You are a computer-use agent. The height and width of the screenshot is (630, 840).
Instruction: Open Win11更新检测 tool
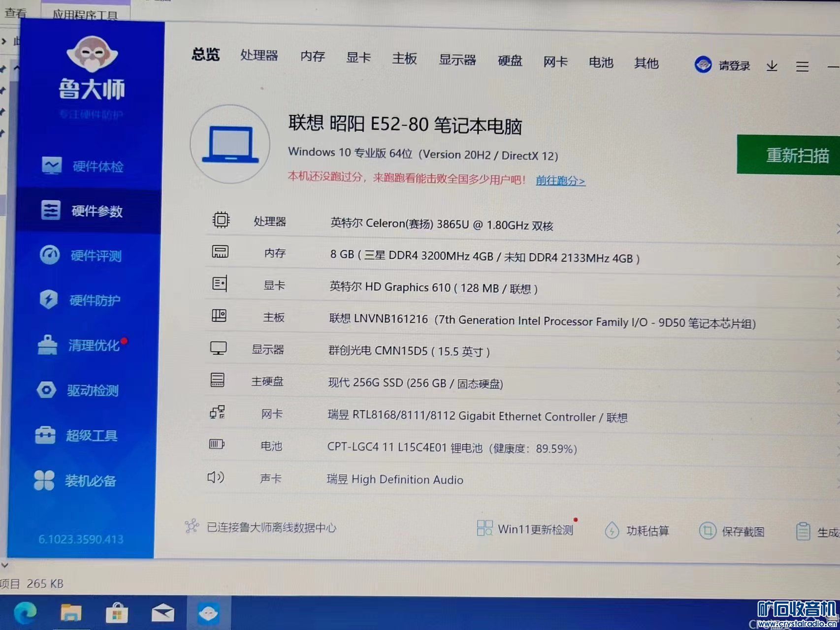coord(525,529)
